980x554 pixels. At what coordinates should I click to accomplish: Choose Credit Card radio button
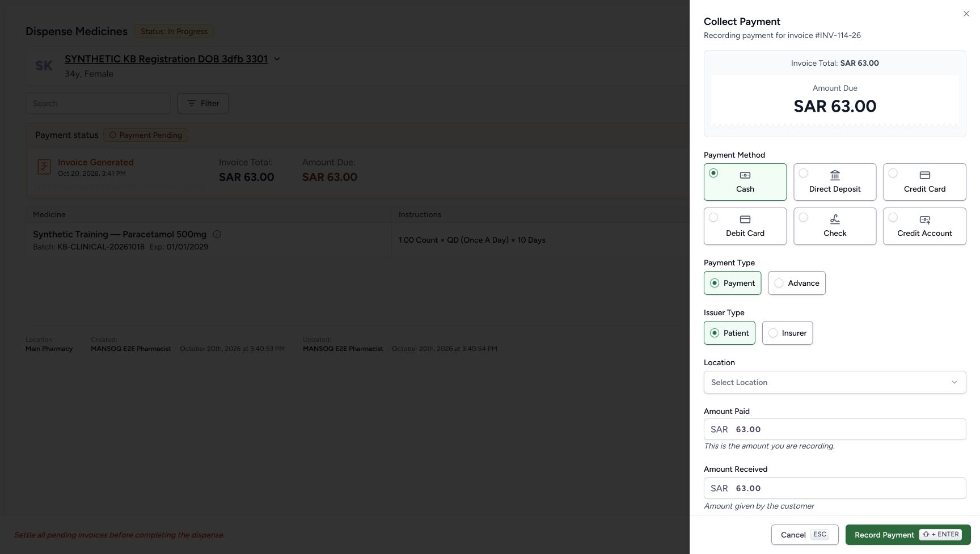[x=893, y=173]
